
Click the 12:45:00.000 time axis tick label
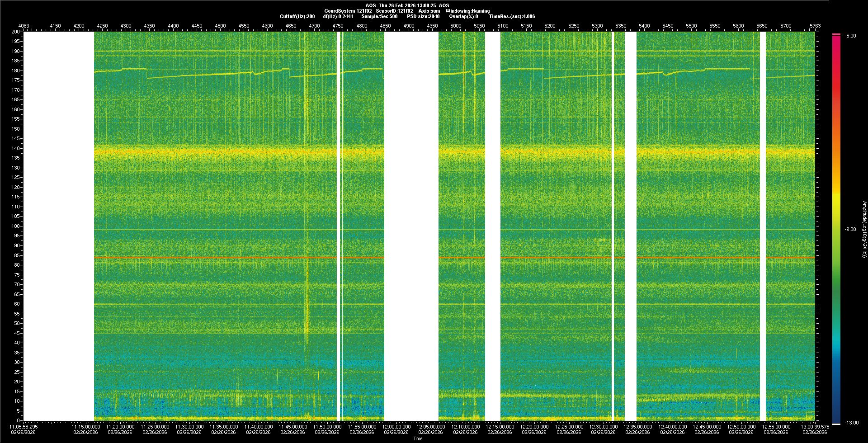(707, 427)
